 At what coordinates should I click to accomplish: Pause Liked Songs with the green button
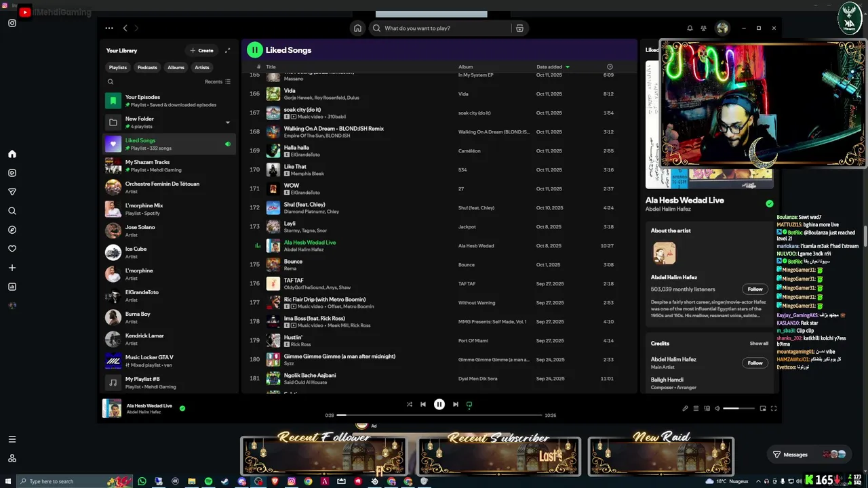254,49
